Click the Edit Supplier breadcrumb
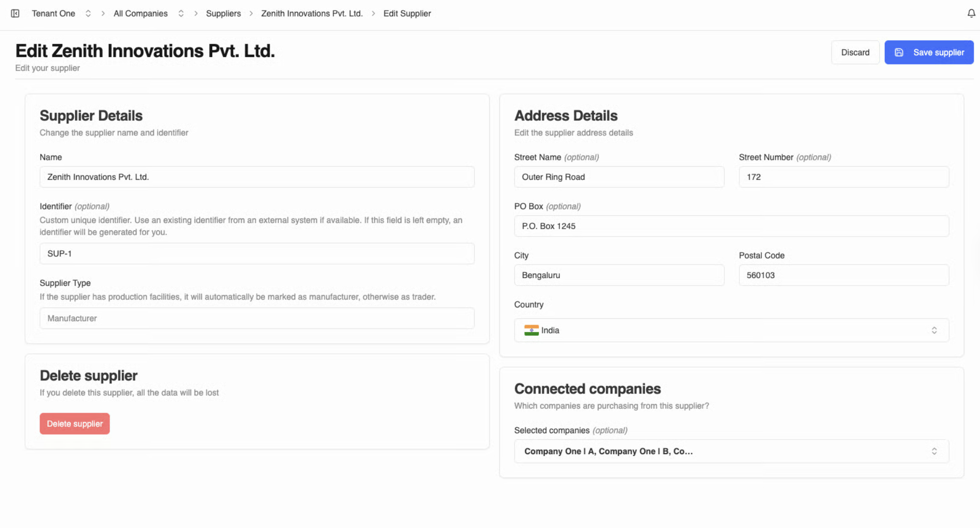Screen dimensions: 980x528 tap(407, 14)
